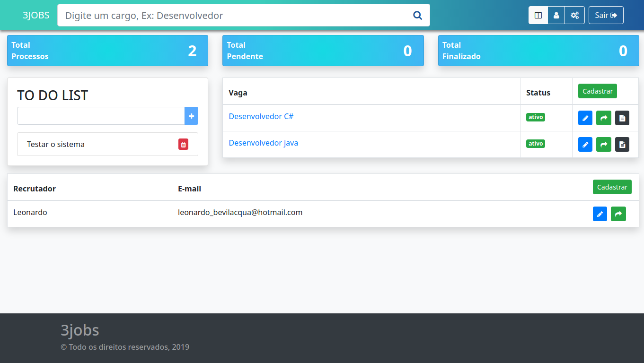
Task: Click the TO DO LIST heading
Action: [x=53, y=95]
